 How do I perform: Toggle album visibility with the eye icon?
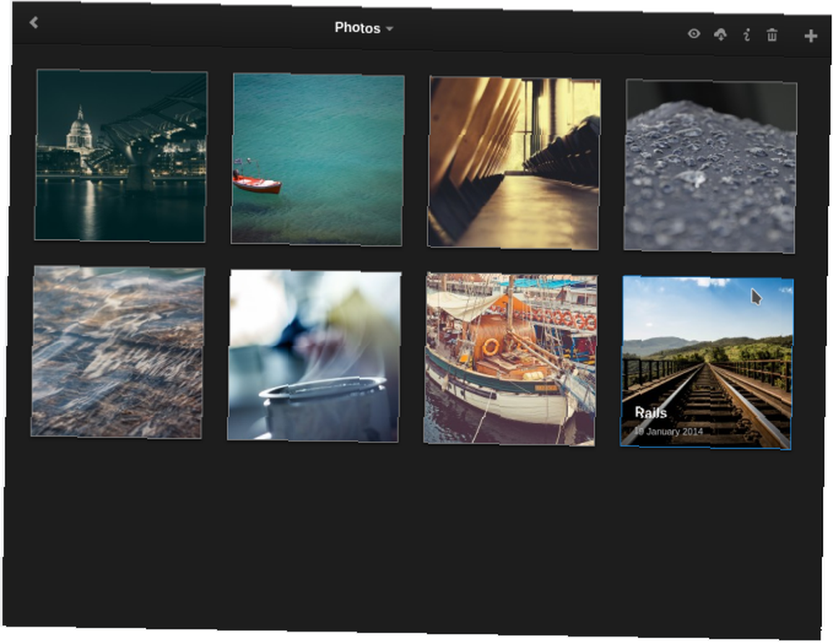coord(694,33)
